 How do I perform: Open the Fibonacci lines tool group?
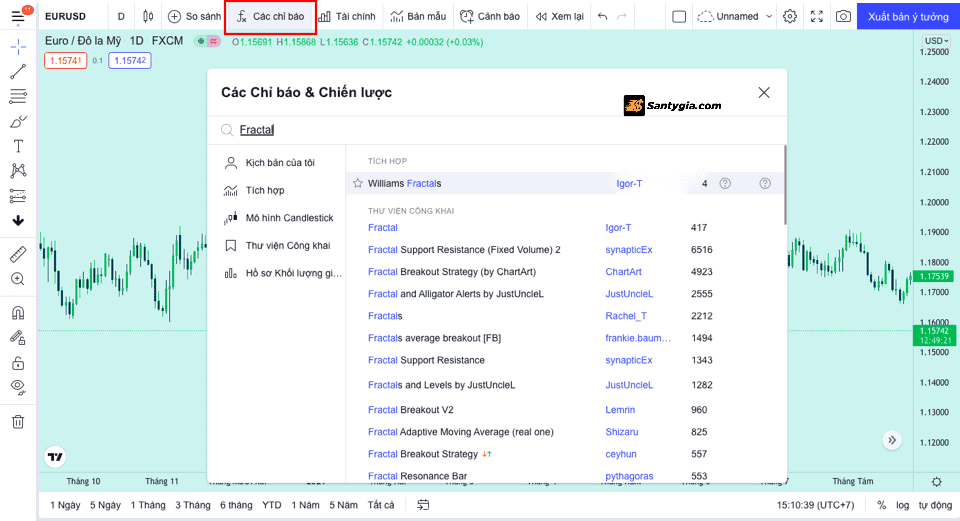click(18, 96)
